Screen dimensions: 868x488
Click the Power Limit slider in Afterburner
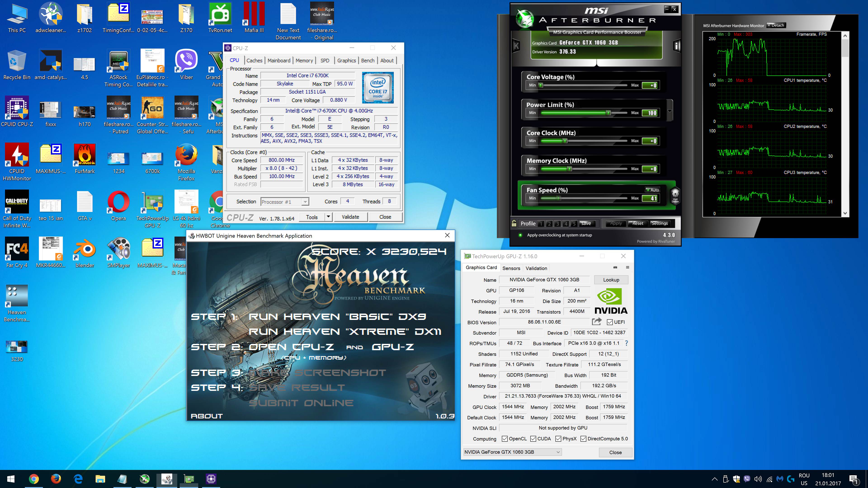point(584,113)
